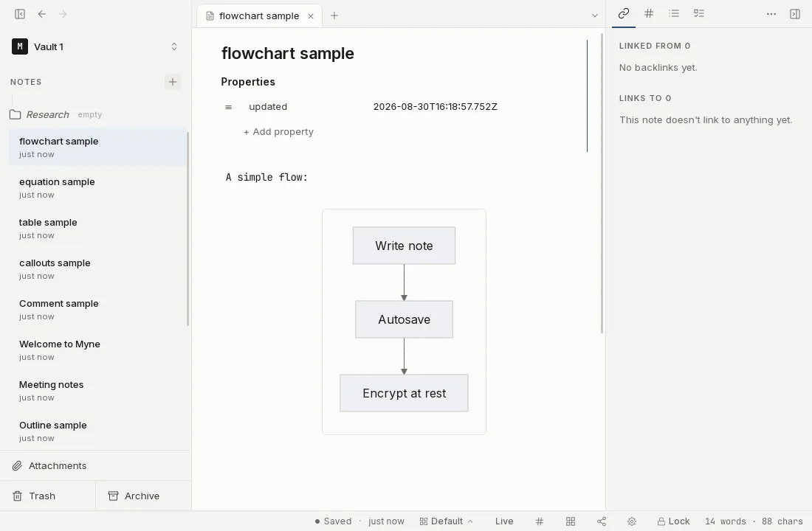Screen dimensions: 812x531
Task: Open the Welcome to Myne note
Action: tap(98, 350)
